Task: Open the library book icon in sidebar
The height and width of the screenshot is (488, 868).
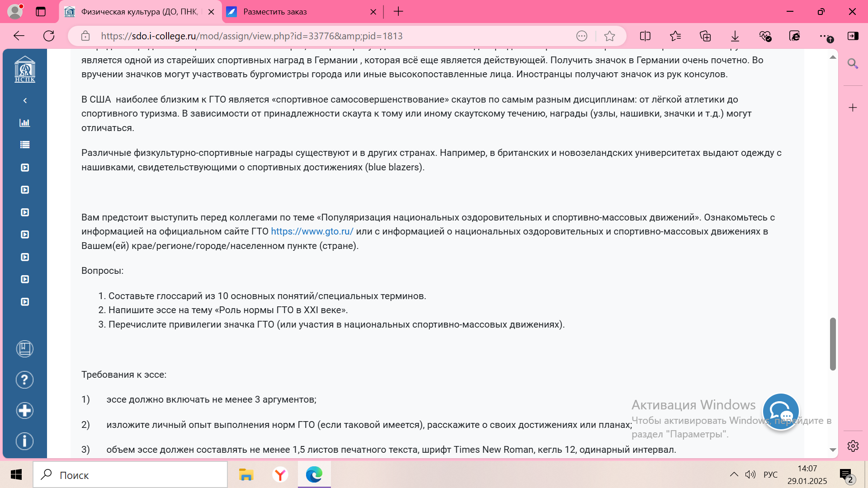Action: (25, 349)
